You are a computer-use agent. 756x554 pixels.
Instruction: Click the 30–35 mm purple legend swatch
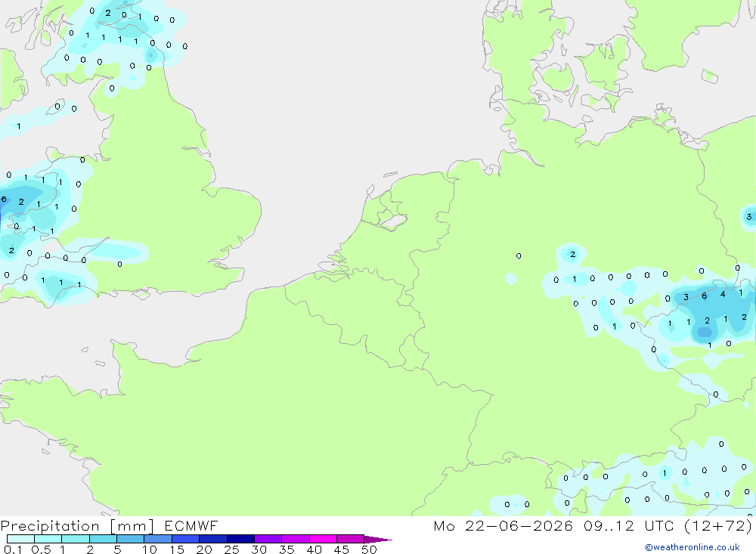268,539
